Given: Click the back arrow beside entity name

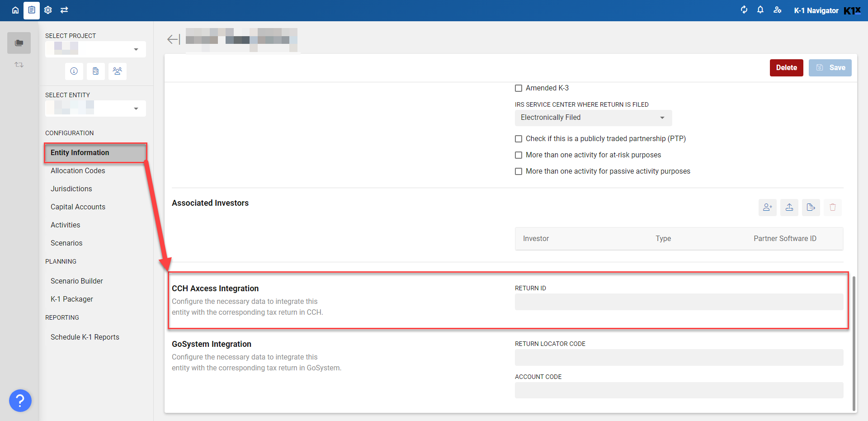Looking at the screenshot, I should (x=173, y=40).
